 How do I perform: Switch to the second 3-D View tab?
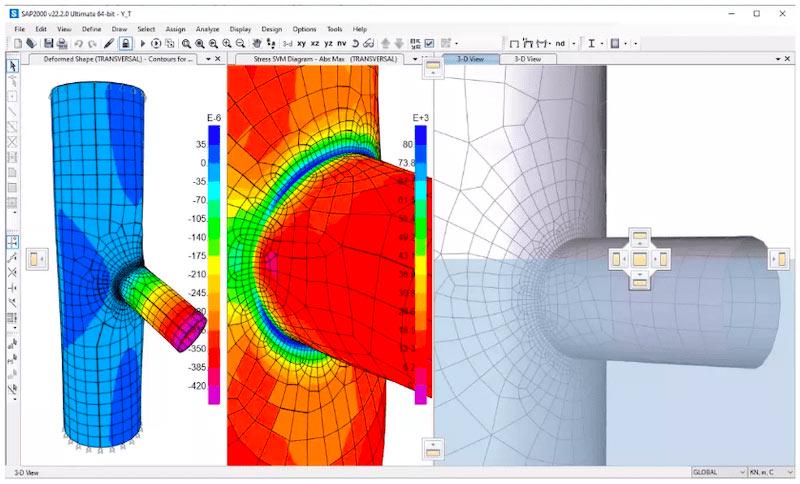click(528, 59)
